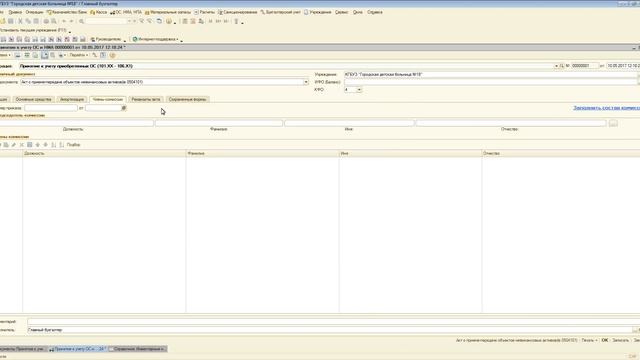Open the Правка menu

[x=15, y=12]
